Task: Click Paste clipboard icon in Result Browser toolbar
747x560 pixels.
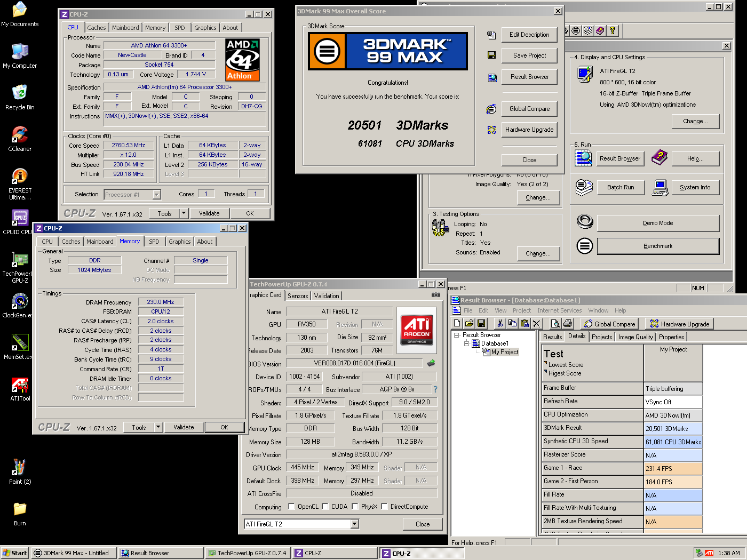Action: click(525, 323)
